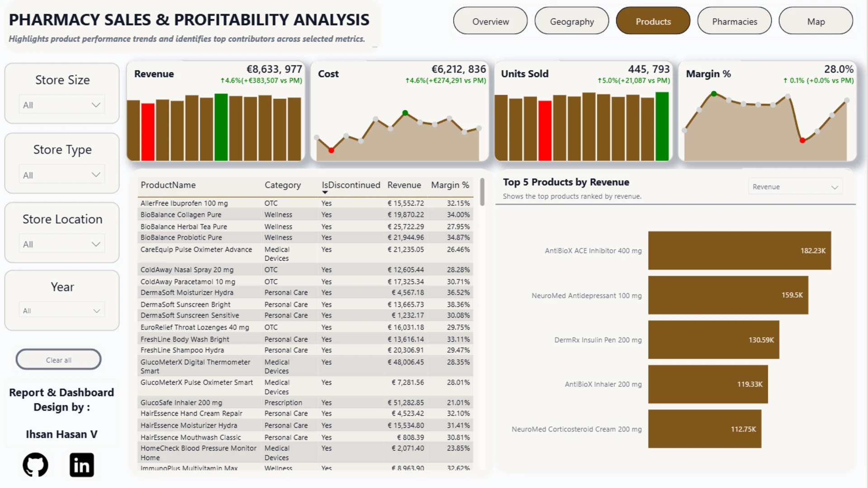Click the IsDiscontinued sort arrow indicator
Screen dimensions: 868x488
pyautogui.click(x=325, y=192)
